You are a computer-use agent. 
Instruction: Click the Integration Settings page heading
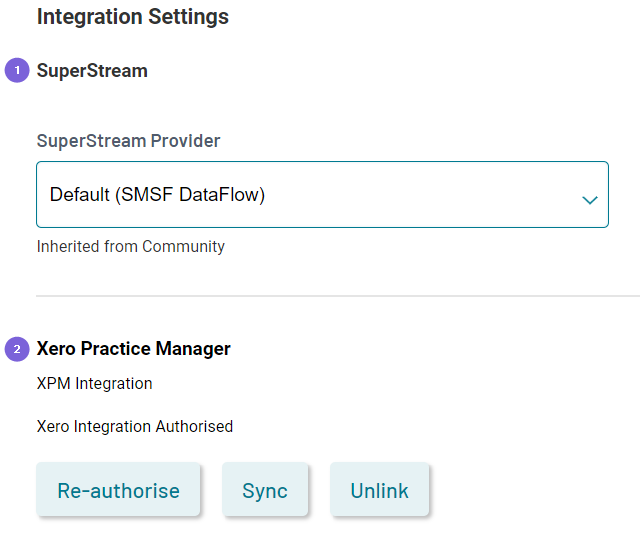[x=133, y=17]
